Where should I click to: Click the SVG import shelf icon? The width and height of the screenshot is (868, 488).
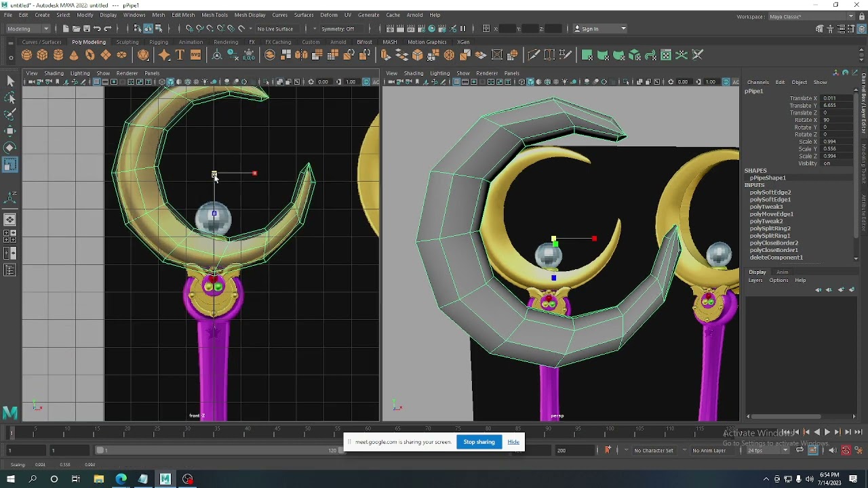tap(195, 56)
